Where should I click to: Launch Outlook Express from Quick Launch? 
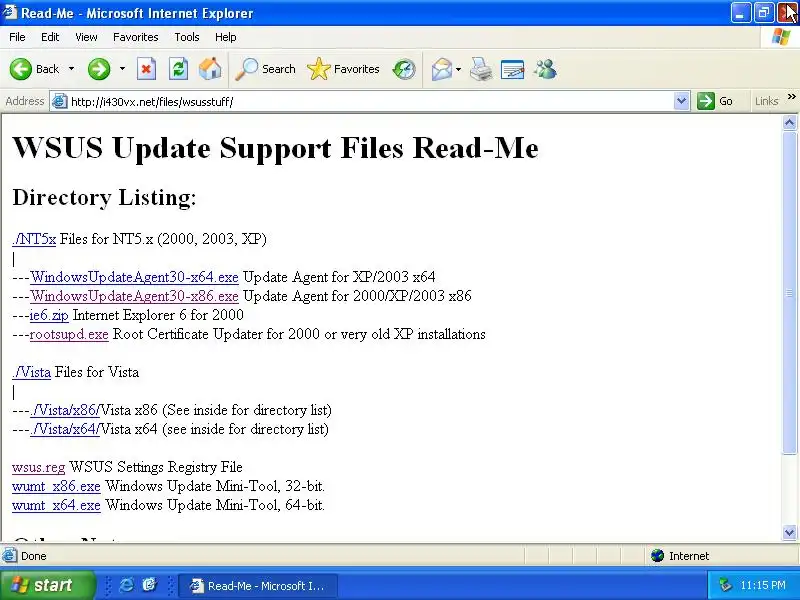point(149,585)
